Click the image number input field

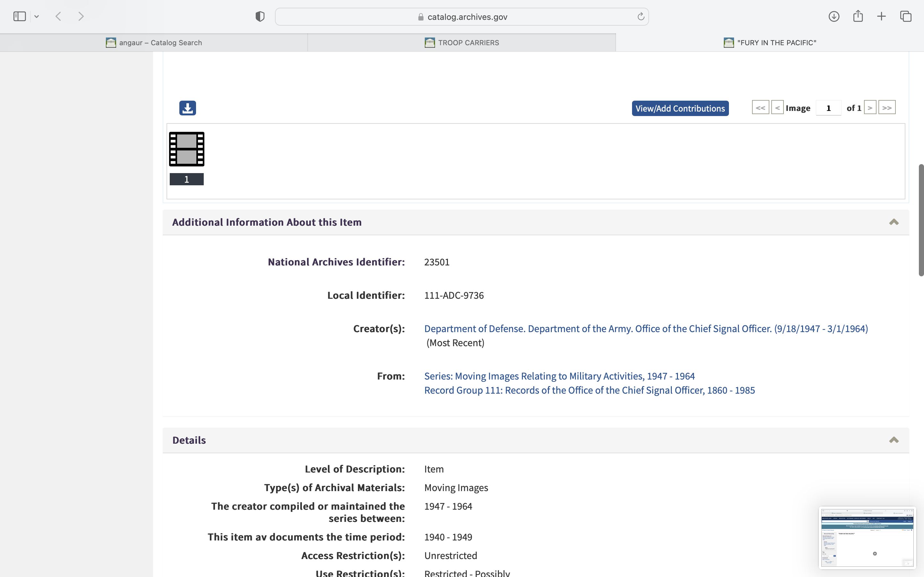pos(828,108)
